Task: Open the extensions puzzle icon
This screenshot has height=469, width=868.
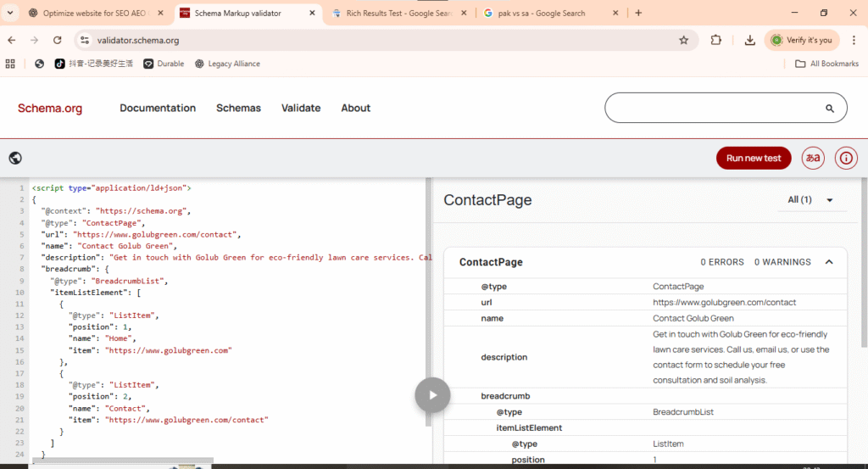Action: (715, 40)
